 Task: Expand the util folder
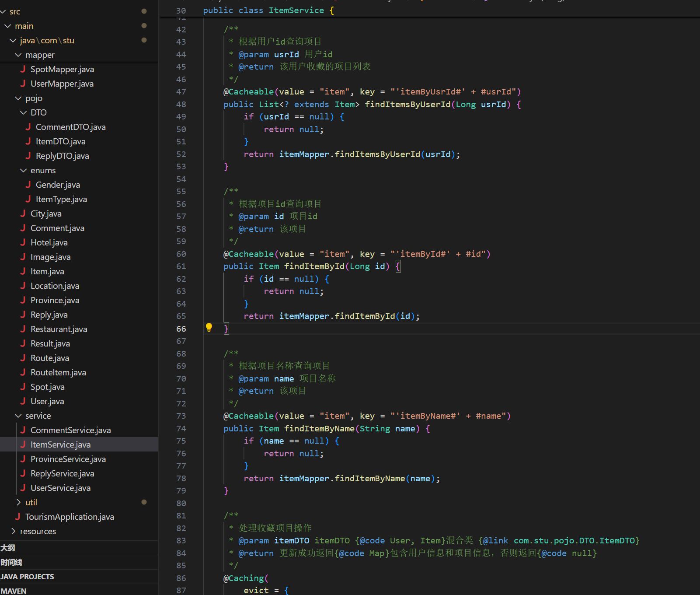[x=18, y=502]
